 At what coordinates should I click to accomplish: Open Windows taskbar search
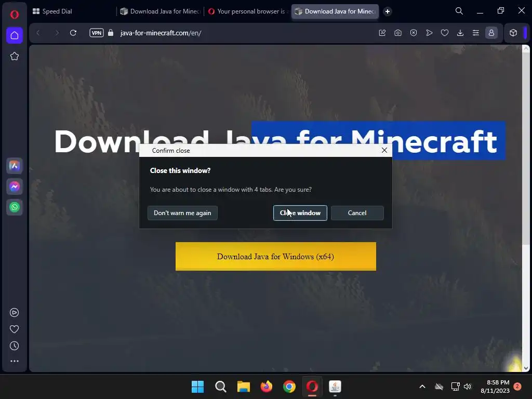220,387
